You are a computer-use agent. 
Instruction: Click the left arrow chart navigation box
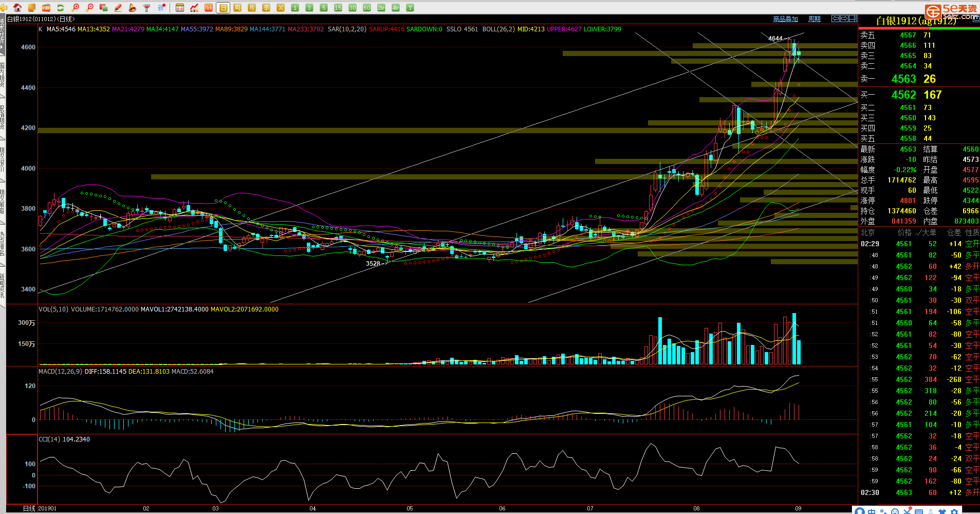click(x=836, y=19)
